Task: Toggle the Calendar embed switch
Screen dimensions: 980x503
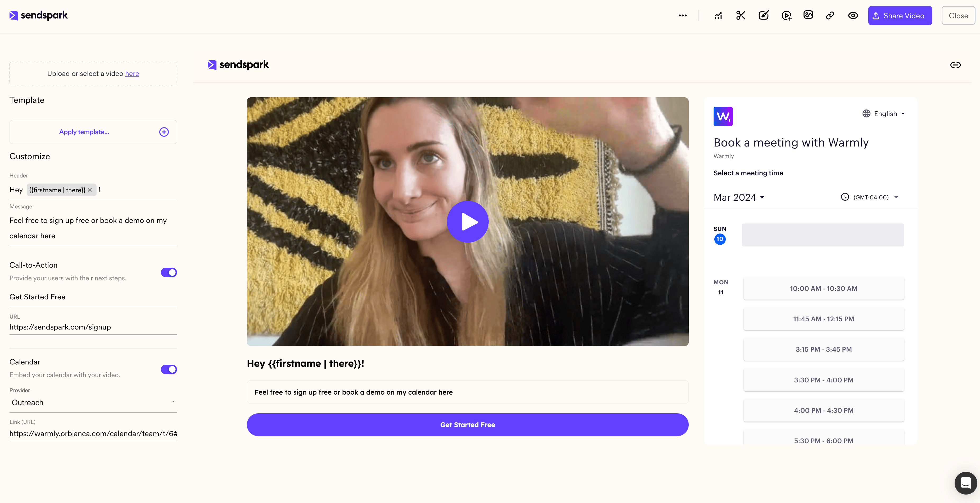Action: 169,369
